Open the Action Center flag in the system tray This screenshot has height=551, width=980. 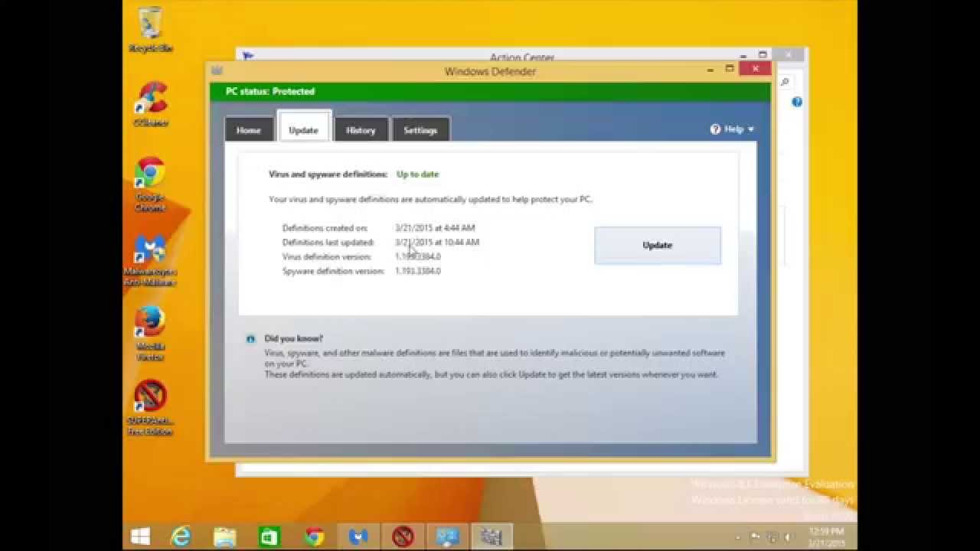[x=755, y=536]
